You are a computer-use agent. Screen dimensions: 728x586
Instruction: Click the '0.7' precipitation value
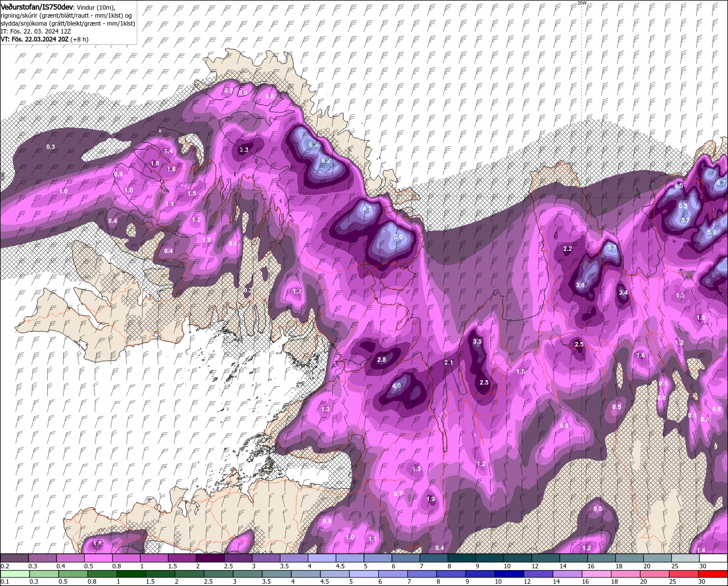[398, 494]
